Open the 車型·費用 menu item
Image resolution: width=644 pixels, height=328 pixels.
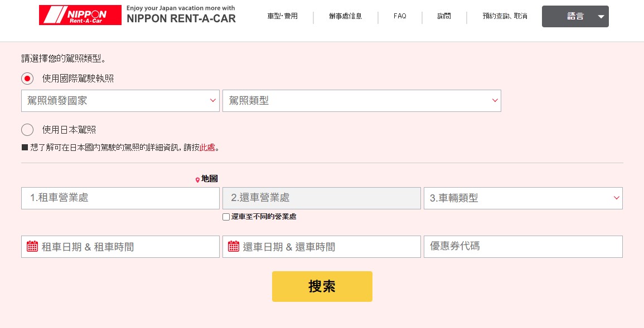pyautogui.click(x=283, y=16)
